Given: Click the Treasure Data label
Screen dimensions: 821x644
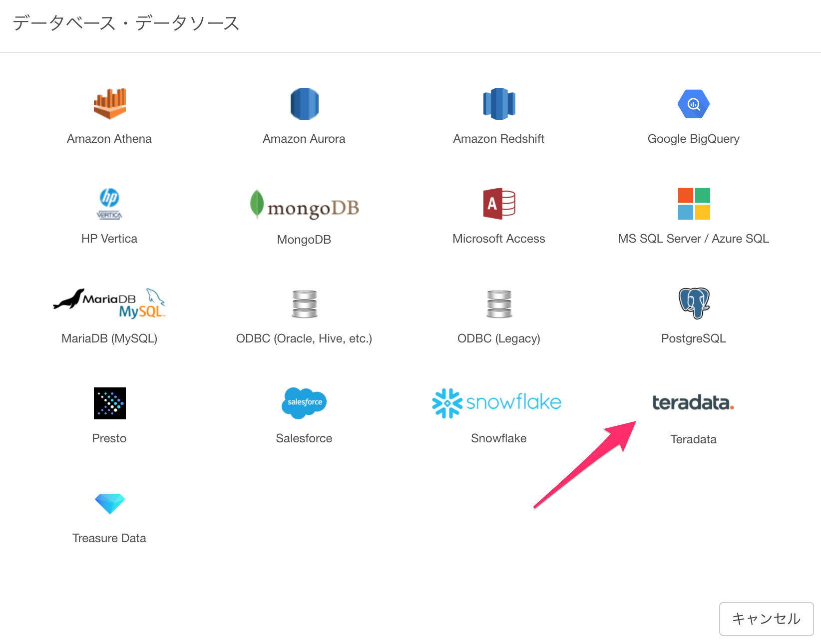Looking at the screenshot, I should click(109, 538).
